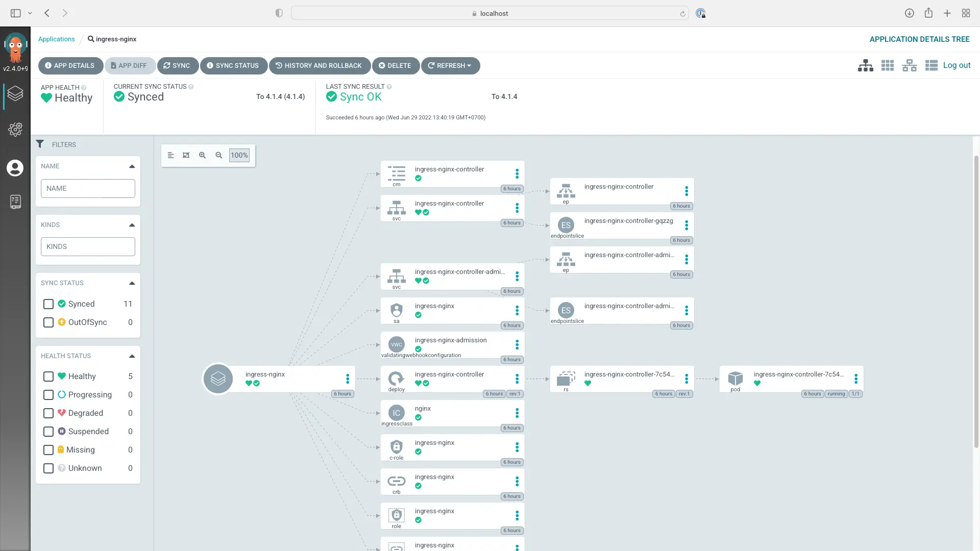This screenshot has width=980, height=551.
Task: Go to the Applications breadcrumb link
Action: click(x=56, y=39)
